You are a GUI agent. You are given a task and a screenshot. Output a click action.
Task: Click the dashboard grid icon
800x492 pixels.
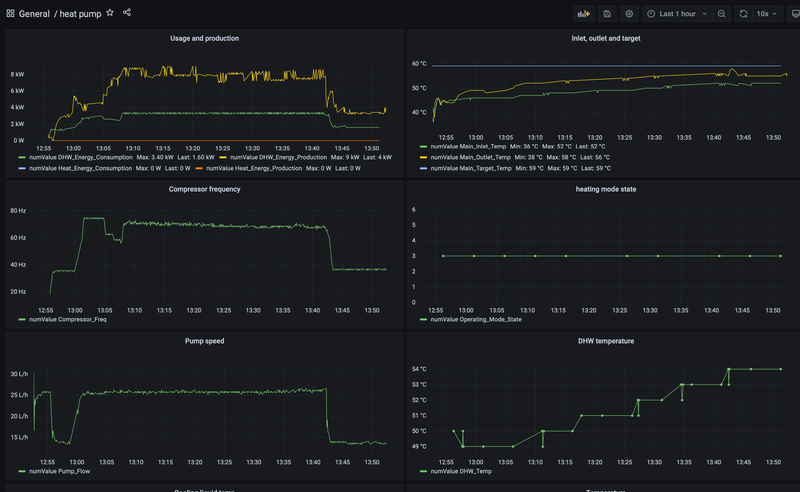click(x=10, y=14)
